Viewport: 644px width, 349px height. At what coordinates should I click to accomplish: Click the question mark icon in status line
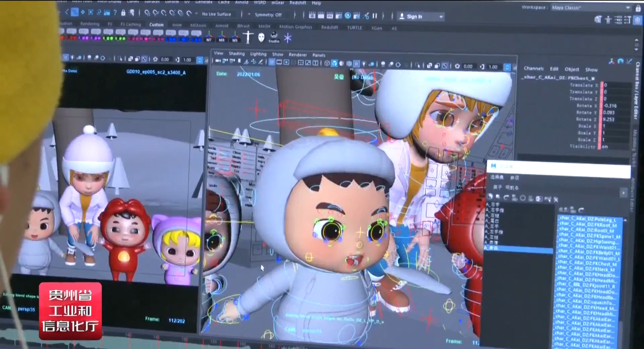tap(115, 13)
